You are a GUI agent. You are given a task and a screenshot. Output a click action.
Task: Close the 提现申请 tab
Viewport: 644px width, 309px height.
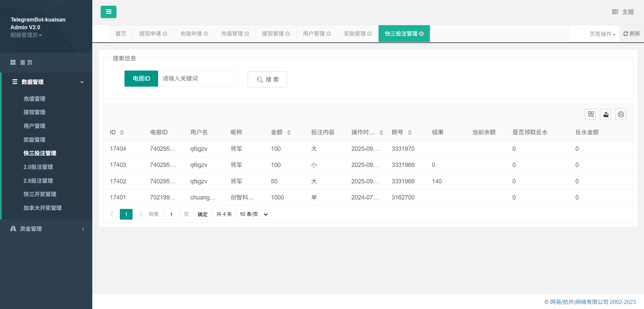click(x=165, y=34)
